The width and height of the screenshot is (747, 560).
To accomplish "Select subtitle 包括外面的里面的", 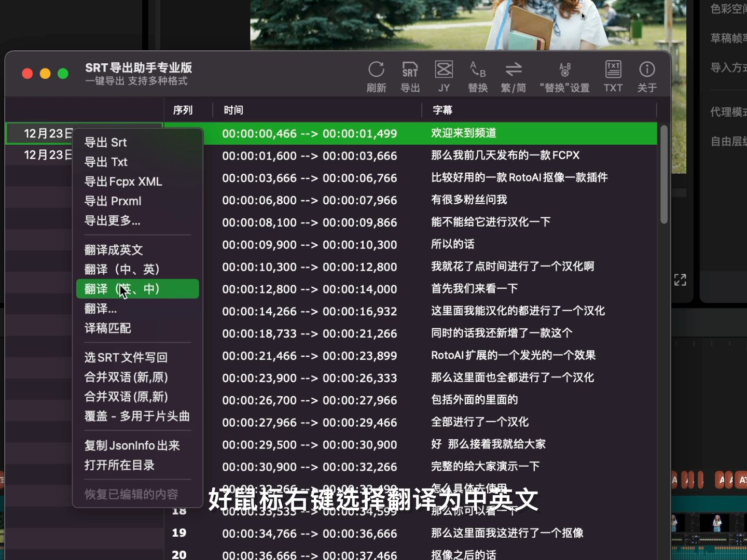I will click(475, 400).
